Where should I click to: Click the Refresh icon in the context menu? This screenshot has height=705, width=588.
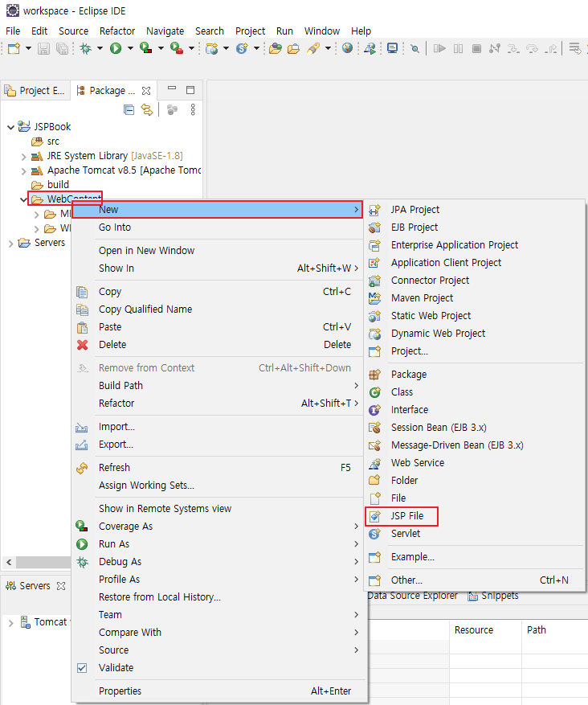pyautogui.click(x=82, y=468)
